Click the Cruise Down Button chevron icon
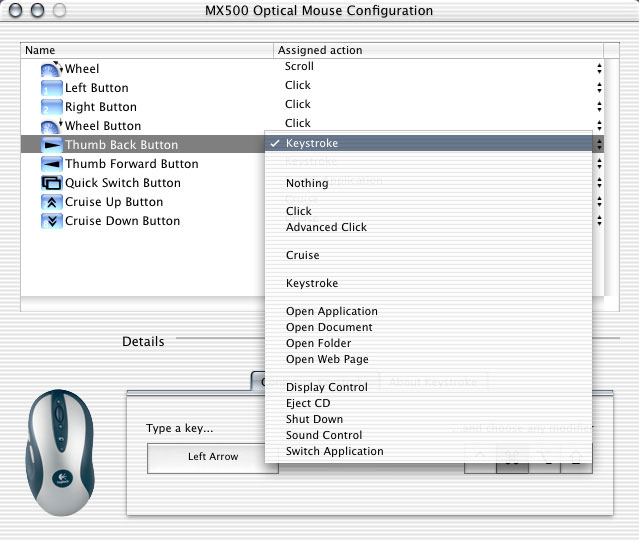The height and width of the screenshot is (541, 639). (51, 221)
